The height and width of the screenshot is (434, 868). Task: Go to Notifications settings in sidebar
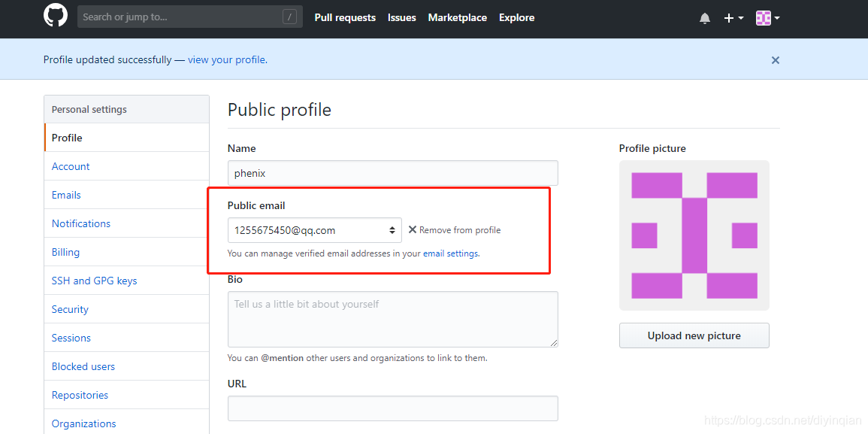coord(127,223)
